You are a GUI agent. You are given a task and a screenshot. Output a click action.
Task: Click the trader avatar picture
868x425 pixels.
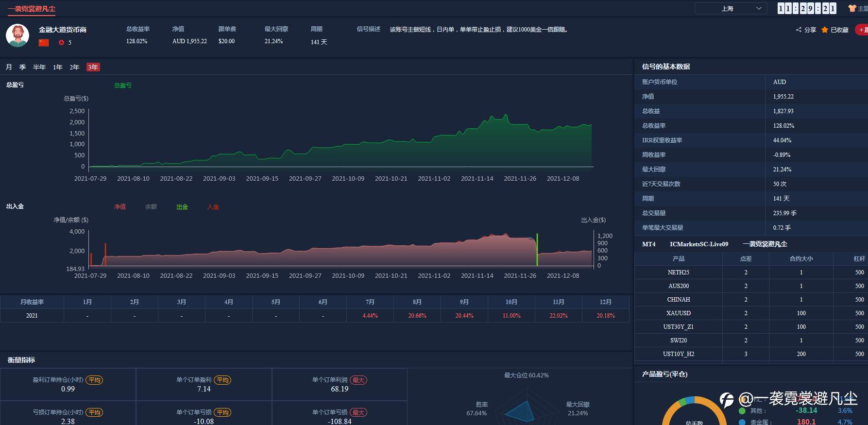coord(17,35)
